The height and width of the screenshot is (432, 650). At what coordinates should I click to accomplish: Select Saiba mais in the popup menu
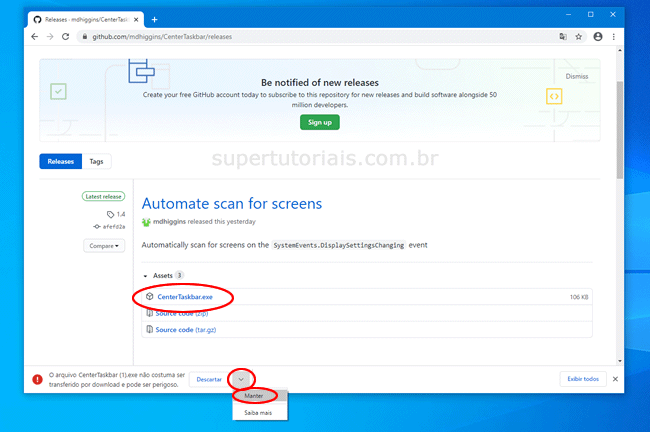coord(258,411)
